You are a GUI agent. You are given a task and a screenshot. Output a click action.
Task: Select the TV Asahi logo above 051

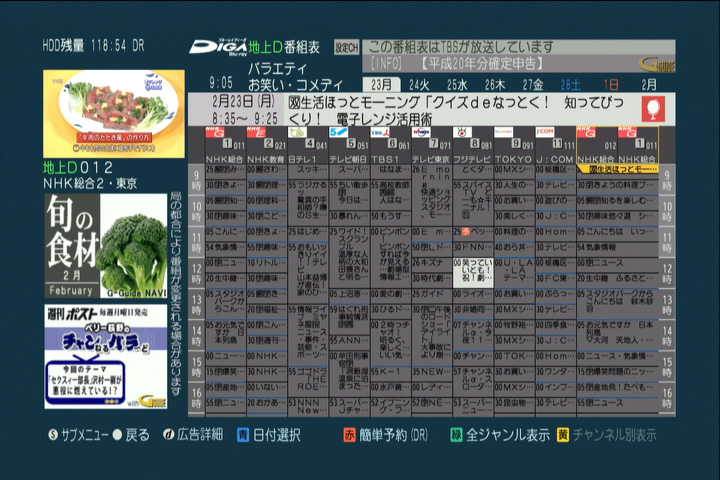338,132
